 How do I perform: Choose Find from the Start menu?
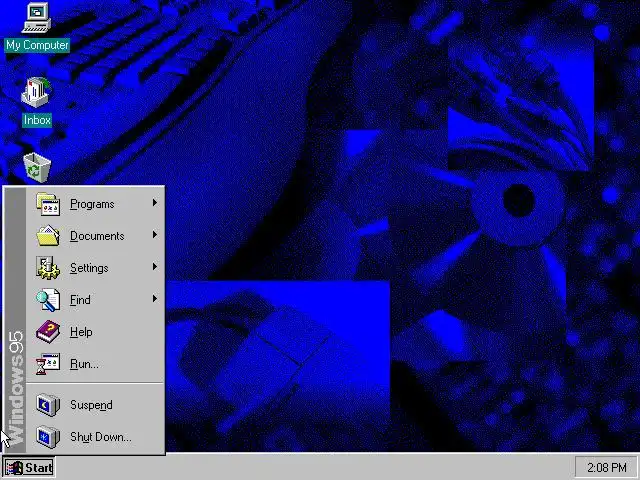pyautogui.click(x=95, y=300)
